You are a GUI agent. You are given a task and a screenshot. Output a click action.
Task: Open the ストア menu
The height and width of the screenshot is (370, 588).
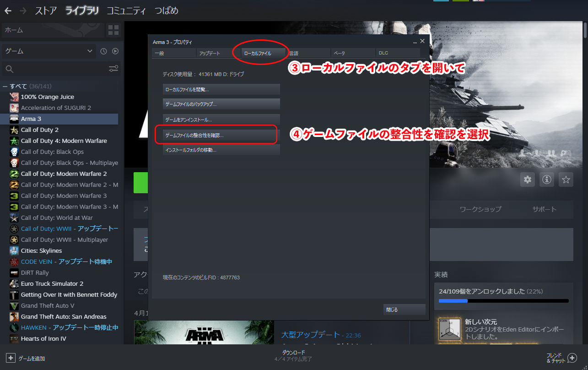pyautogui.click(x=46, y=11)
